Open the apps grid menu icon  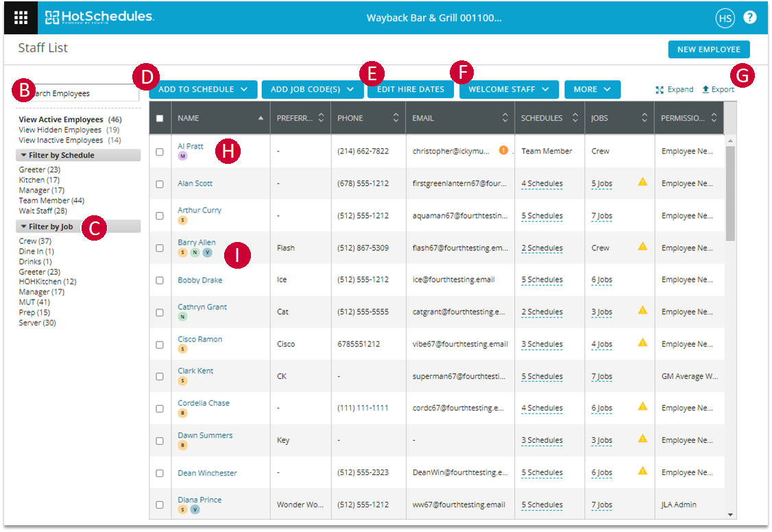(x=21, y=18)
